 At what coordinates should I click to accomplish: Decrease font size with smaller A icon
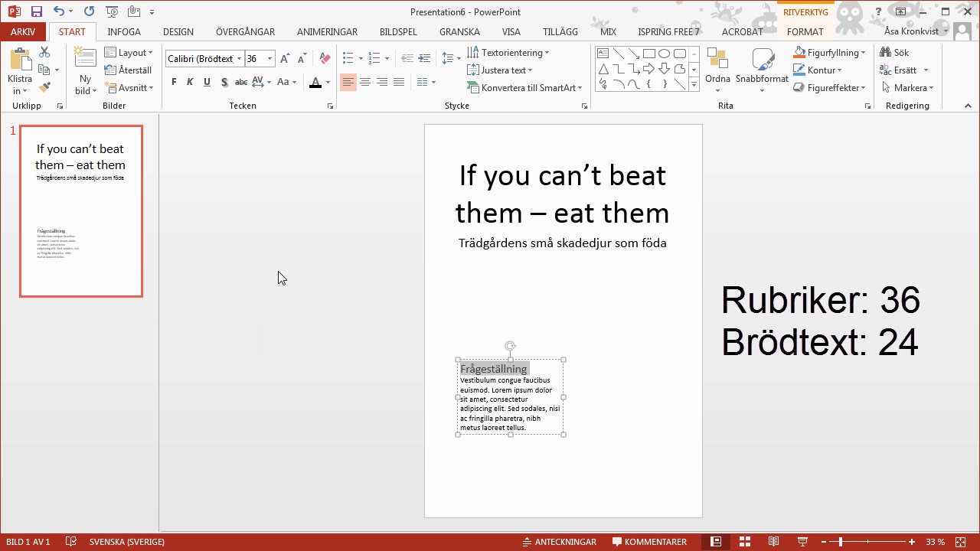[x=302, y=59]
